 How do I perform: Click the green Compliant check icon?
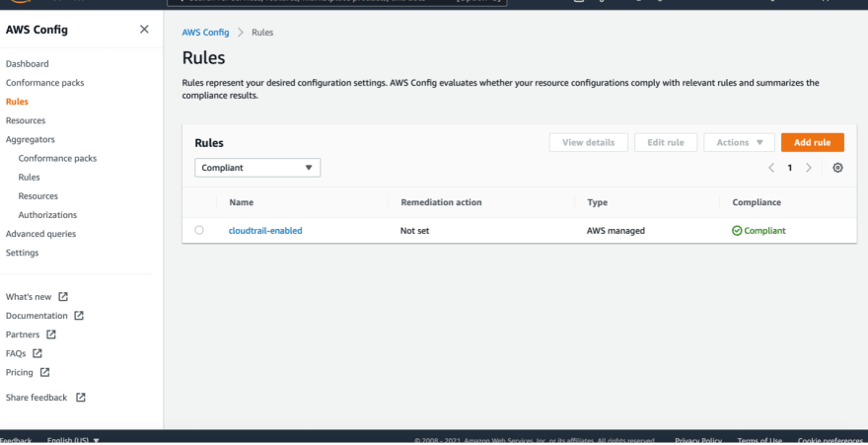[x=737, y=231]
